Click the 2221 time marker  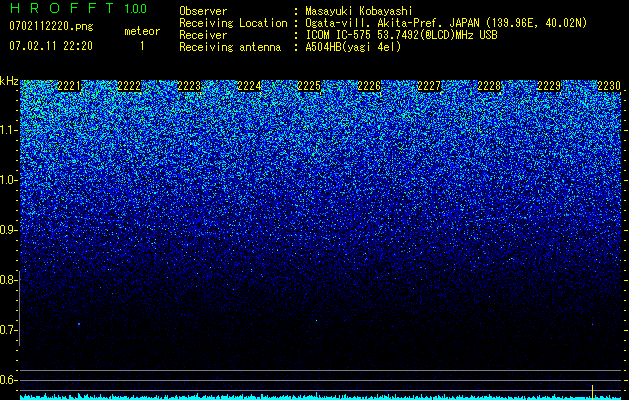pyautogui.click(x=69, y=86)
